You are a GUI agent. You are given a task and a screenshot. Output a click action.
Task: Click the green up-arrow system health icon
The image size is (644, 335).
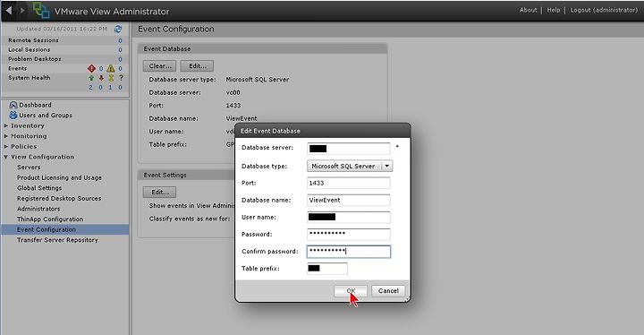[91, 78]
